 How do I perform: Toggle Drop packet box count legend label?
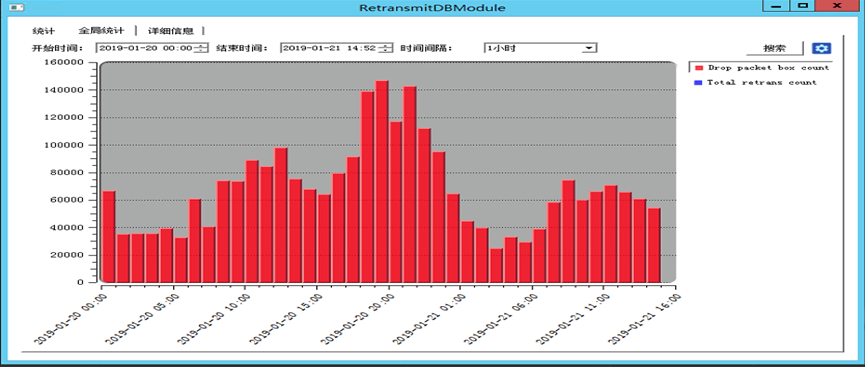click(x=768, y=67)
